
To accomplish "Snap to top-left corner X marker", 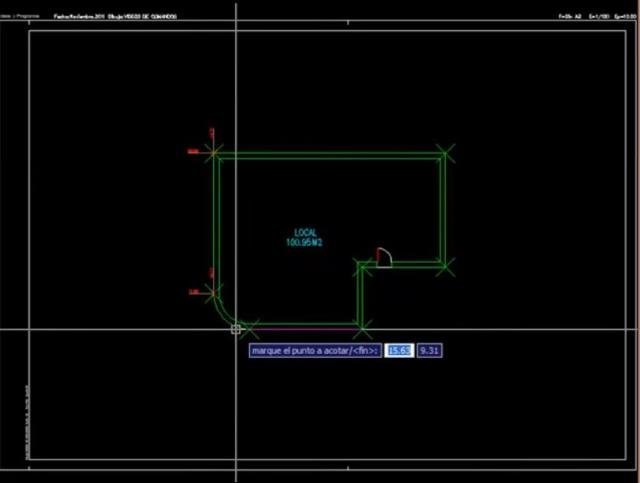I will click(214, 154).
